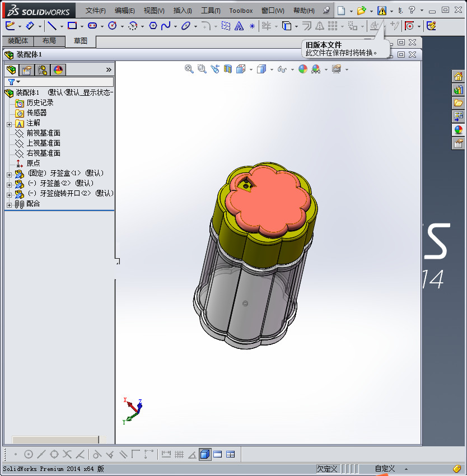This screenshot has height=476, width=467.
Task: Open the tree filter dropdown arrow
Action: point(18,82)
